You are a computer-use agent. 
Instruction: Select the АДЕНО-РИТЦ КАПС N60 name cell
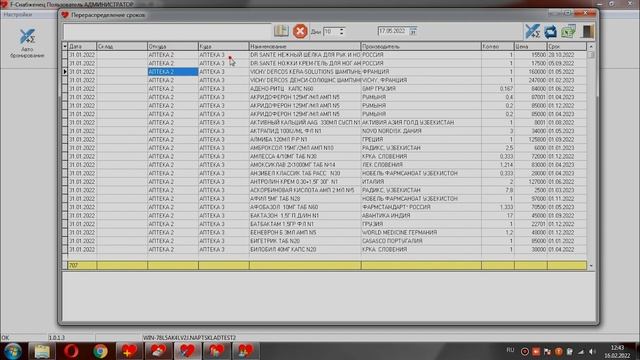point(305,89)
